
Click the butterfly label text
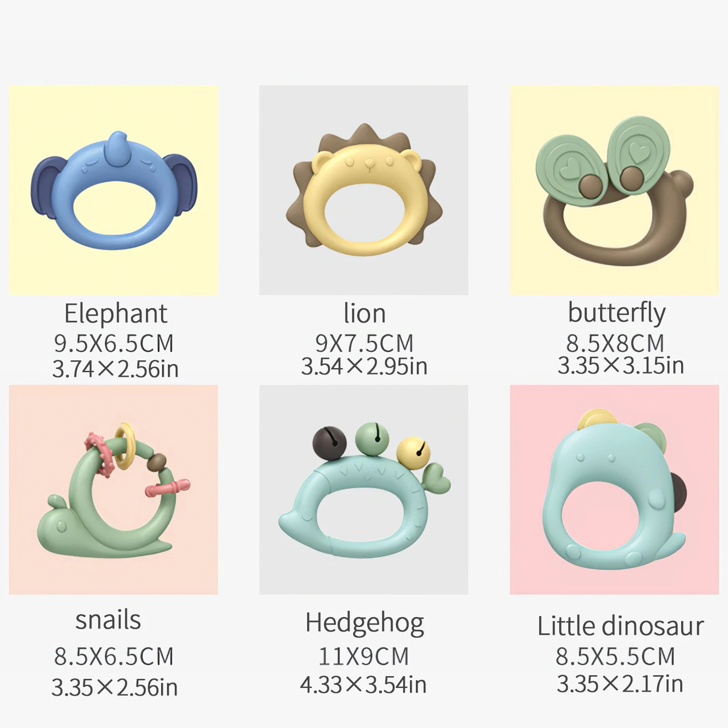click(x=617, y=313)
